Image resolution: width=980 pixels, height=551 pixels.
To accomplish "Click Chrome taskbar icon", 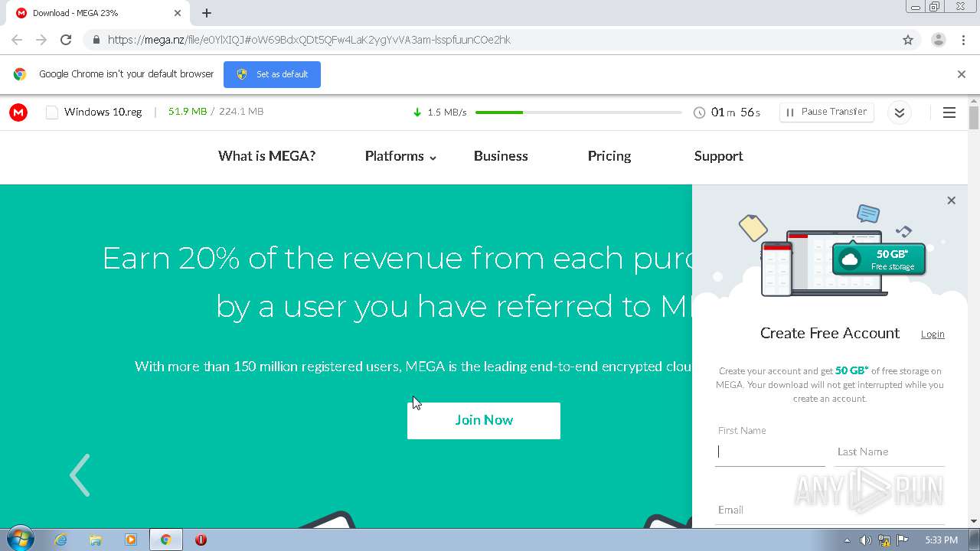I will 165,540.
